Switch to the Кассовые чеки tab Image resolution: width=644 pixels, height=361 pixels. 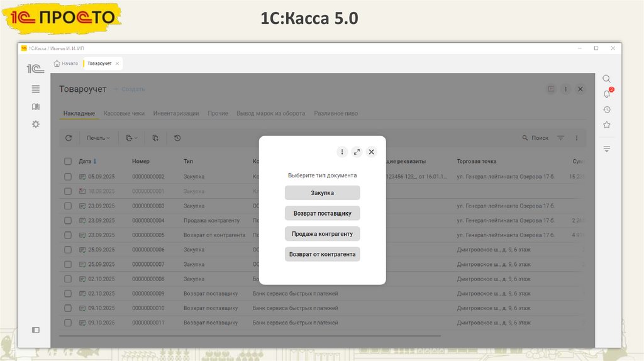[x=124, y=113]
